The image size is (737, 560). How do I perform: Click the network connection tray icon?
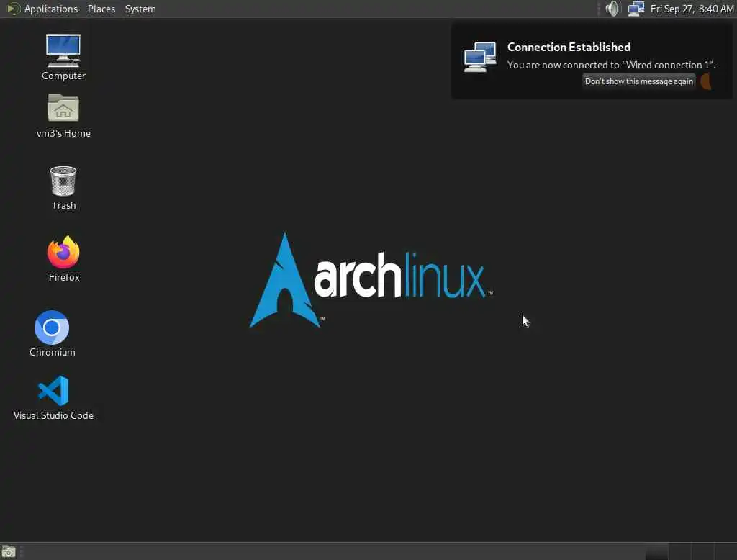pos(636,9)
